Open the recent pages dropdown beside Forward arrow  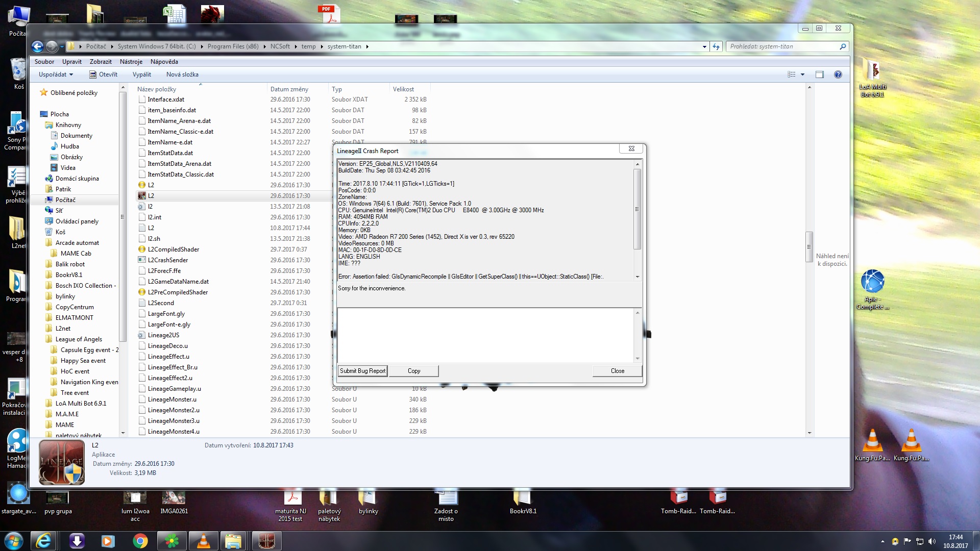click(x=62, y=46)
